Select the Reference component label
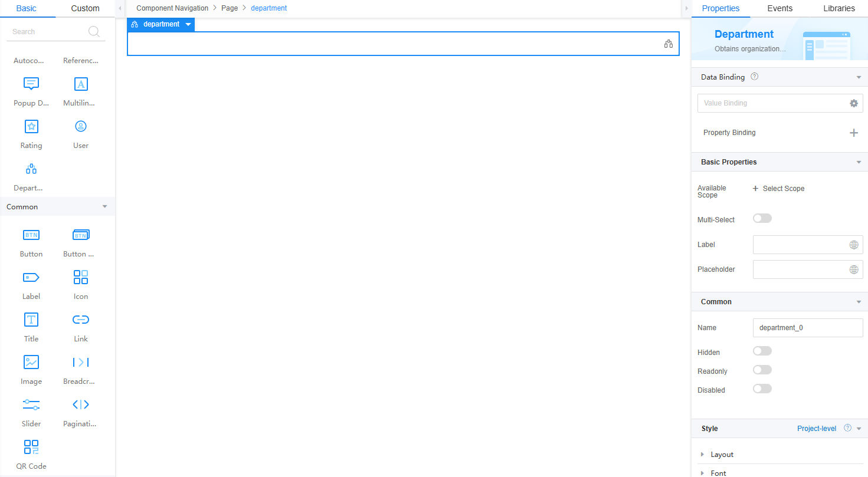 pos(81,61)
